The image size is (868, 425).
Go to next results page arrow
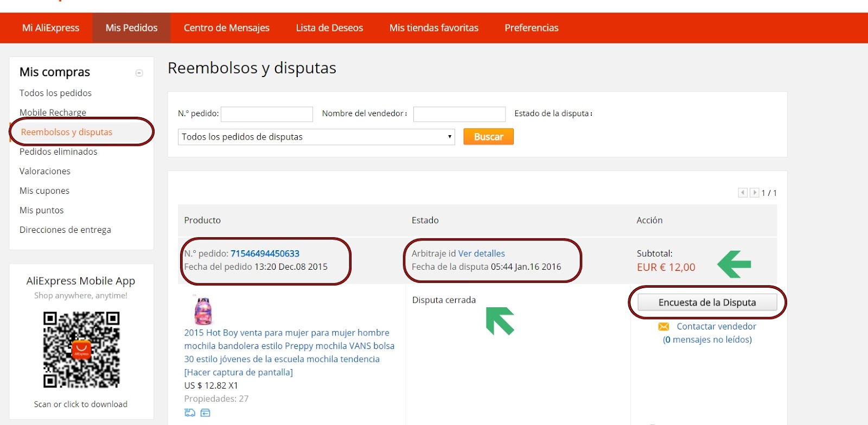(x=754, y=193)
